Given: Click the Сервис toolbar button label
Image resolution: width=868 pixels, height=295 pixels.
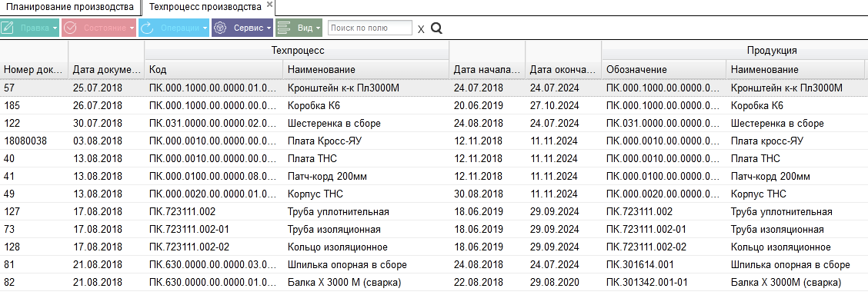Looking at the screenshot, I should click(x=249, y=28).
